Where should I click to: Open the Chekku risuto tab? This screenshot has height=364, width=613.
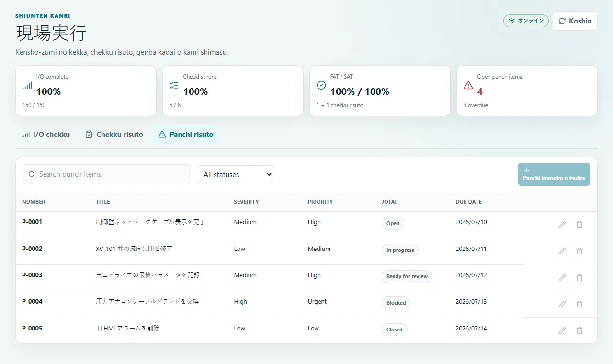114,135
